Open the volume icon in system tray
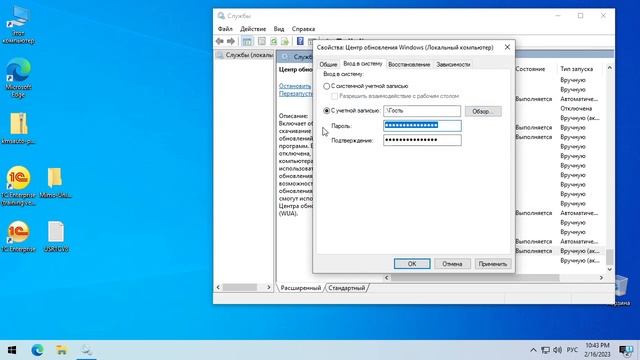Screen dimensions: 640x360 click(x=558, y=350)
